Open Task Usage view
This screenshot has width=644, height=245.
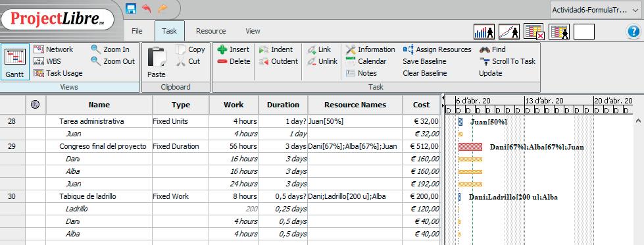[59, 73]
